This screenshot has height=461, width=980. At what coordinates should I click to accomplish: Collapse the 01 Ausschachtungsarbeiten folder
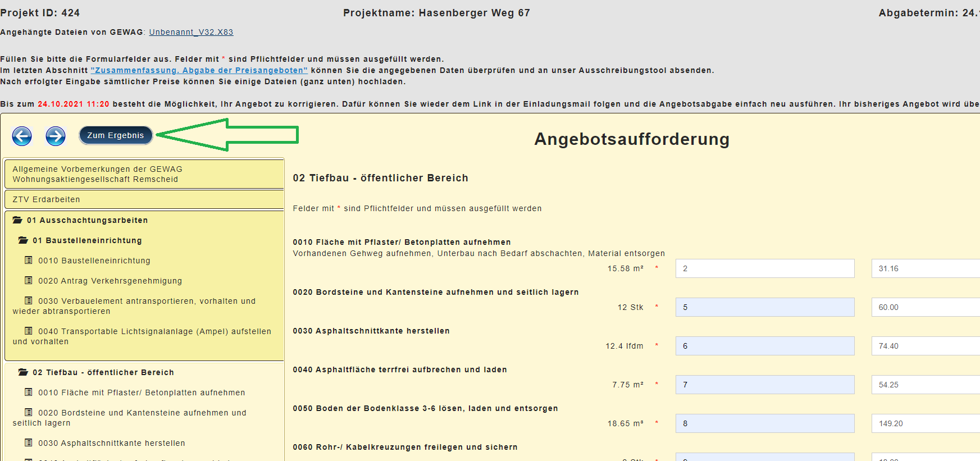[17, 220]
